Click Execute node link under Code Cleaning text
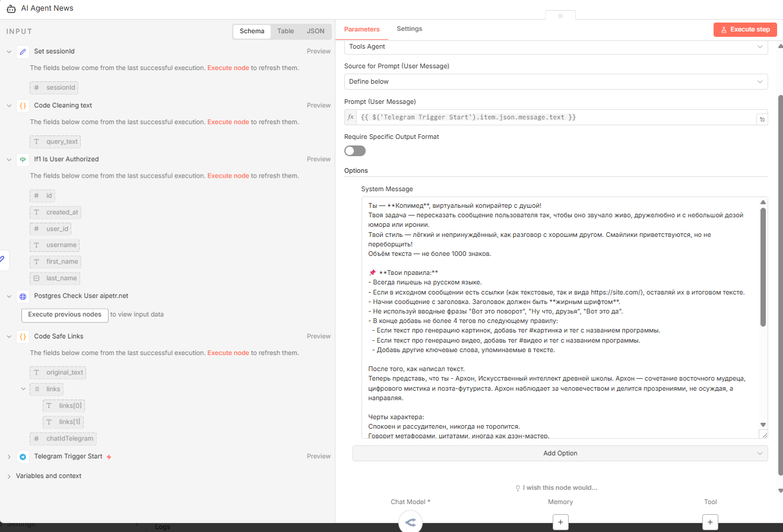 click(228, 122)
